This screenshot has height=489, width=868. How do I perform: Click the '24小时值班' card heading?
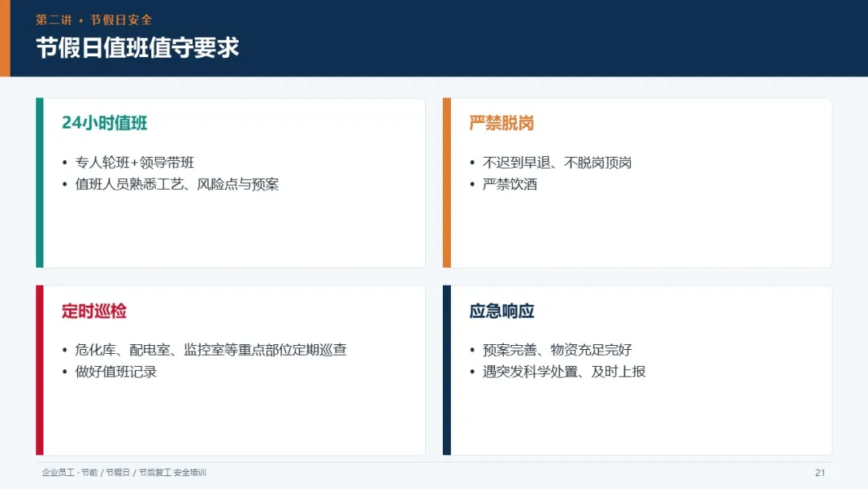[x=104, y=123]
